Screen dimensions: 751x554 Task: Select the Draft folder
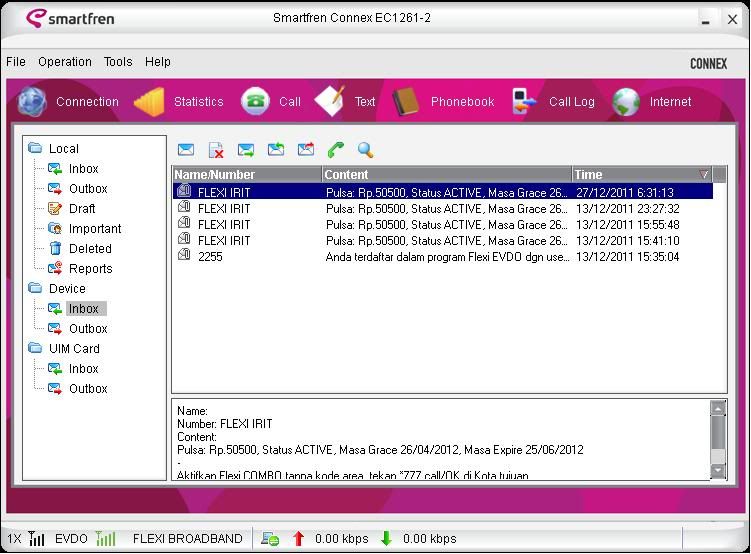pyautogui.click(x=82, y=209)
